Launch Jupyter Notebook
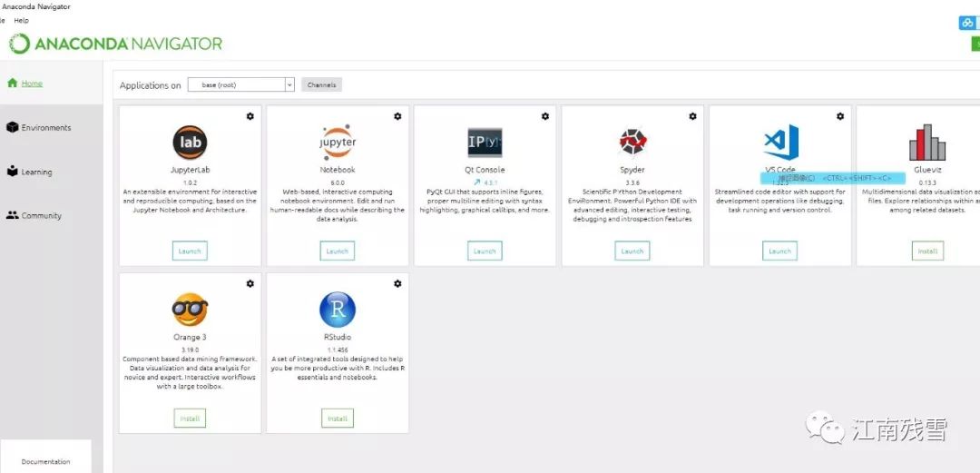 [338, 251]
